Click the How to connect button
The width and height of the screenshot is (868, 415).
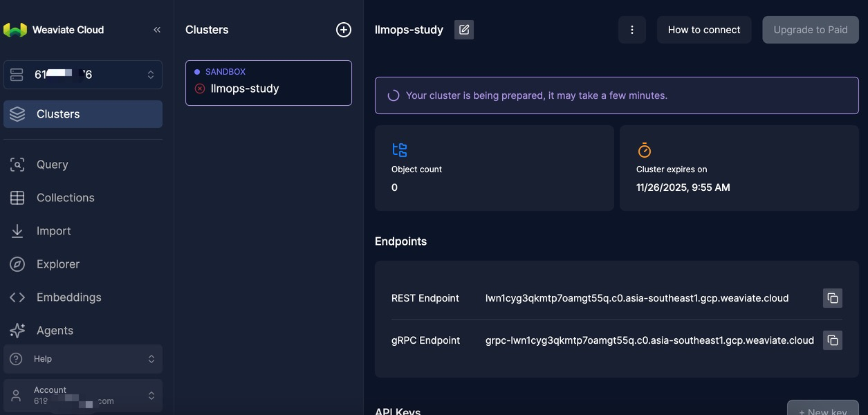704,30
